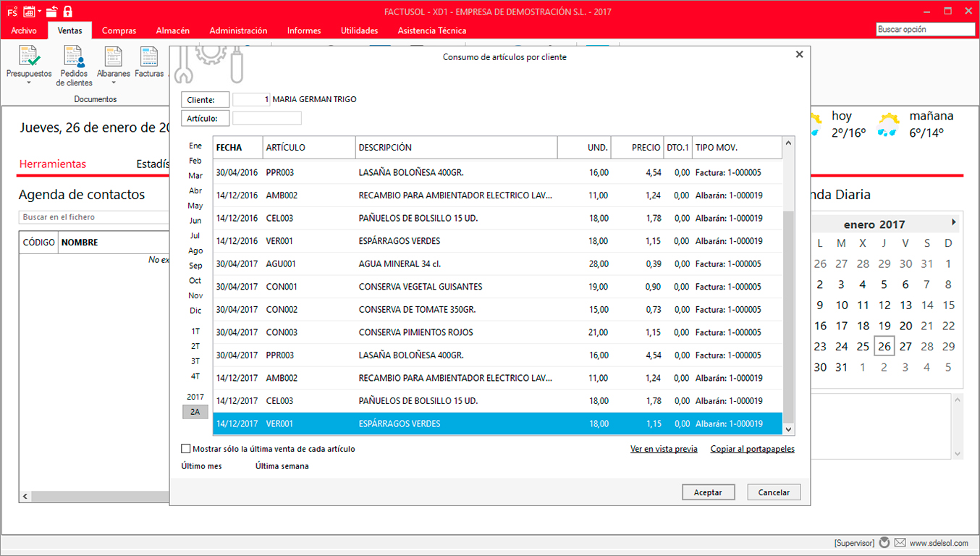Click the notes panel scrollbar down arrow

pos(958,454)
